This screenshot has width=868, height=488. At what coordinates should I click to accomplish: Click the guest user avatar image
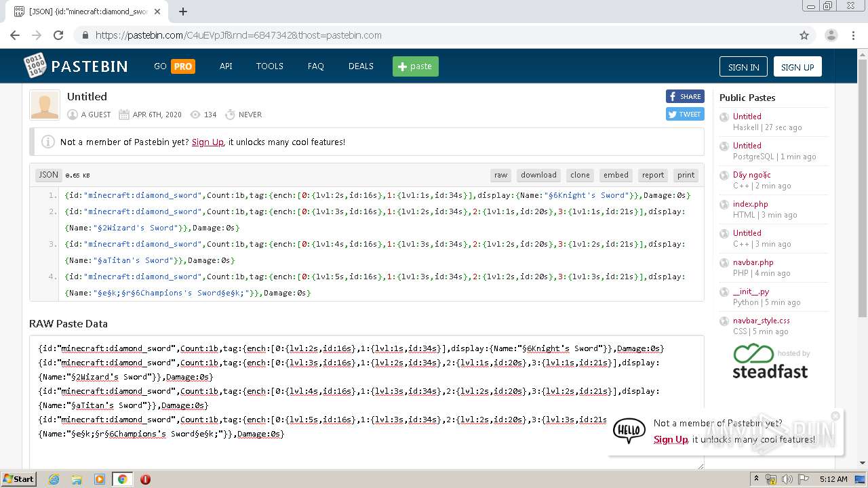pyautogui.click(x=45, y=105)
